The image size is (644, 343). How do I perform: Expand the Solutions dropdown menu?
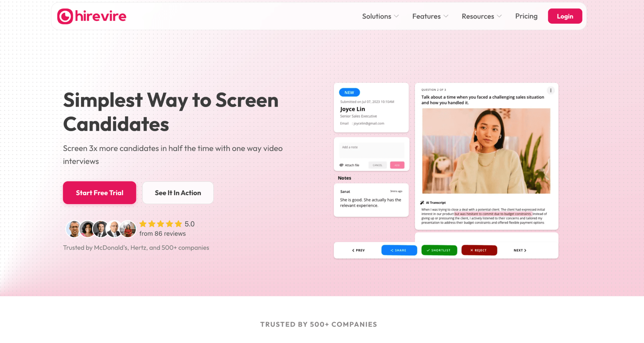coord(380,16)
